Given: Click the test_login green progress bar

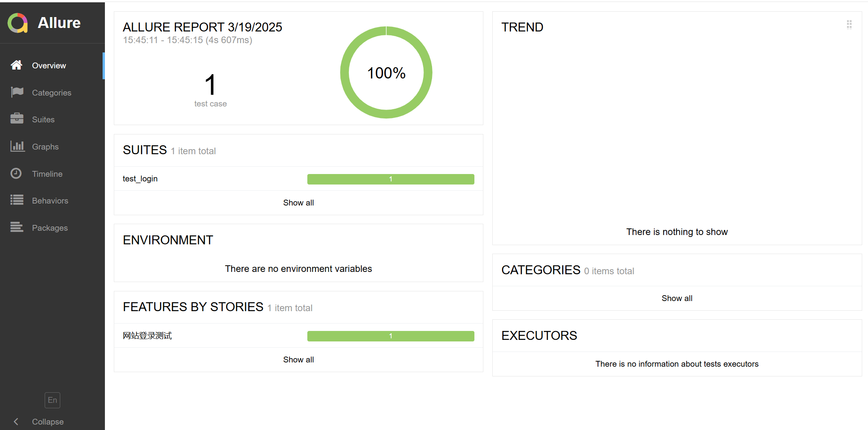Looking at the screenshot, I should [x=390, y=179].
